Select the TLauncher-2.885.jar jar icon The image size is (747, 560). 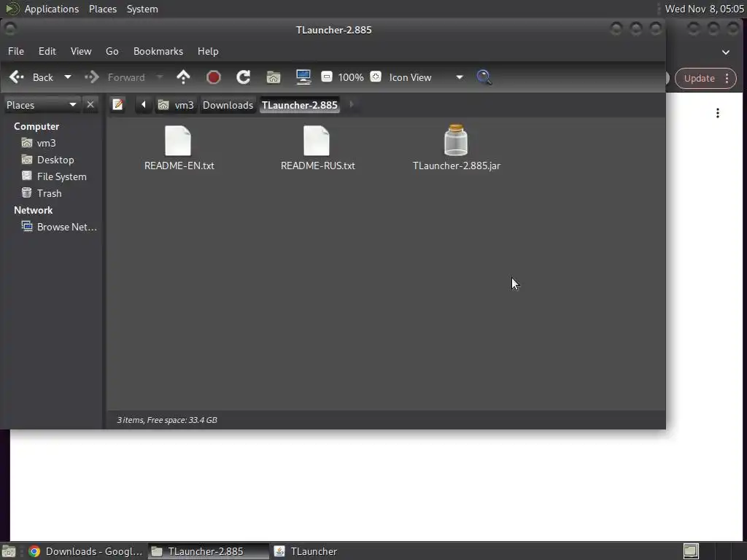pos(456,140)
